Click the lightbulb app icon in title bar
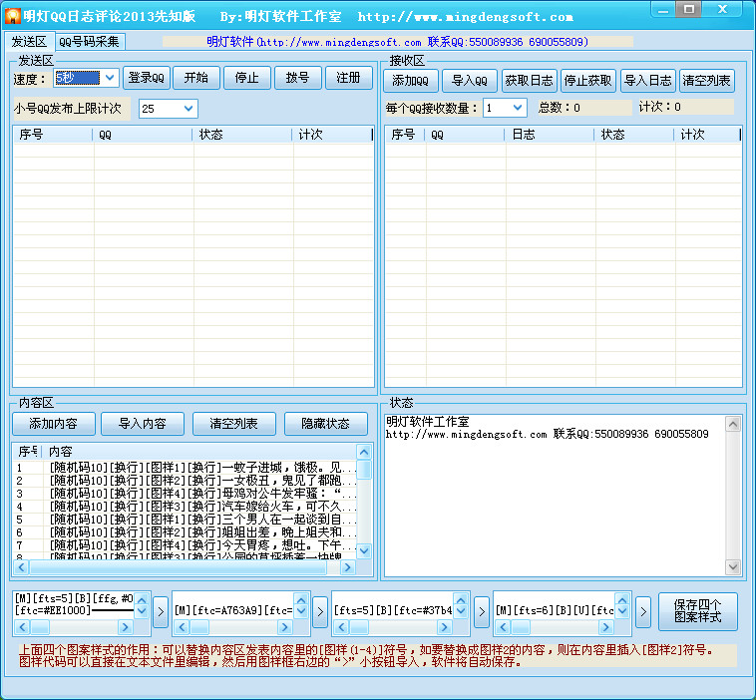The image size is (756, 700). point(13,16)
